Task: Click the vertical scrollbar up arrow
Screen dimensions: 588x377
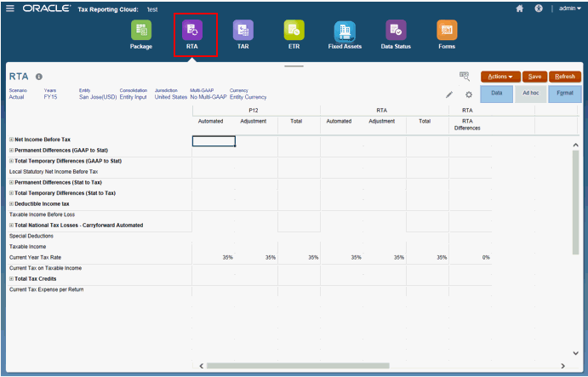Action: [575, 146]
